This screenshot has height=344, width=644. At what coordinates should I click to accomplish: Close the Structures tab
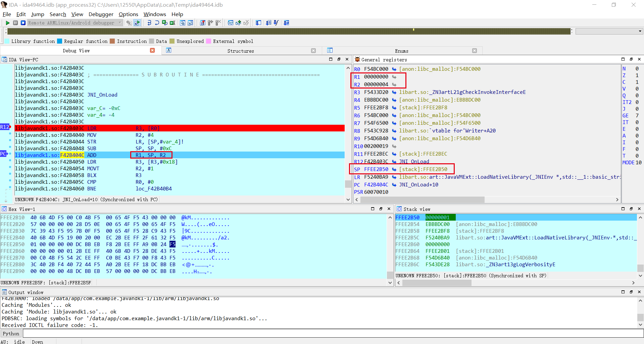pos(313,51)
